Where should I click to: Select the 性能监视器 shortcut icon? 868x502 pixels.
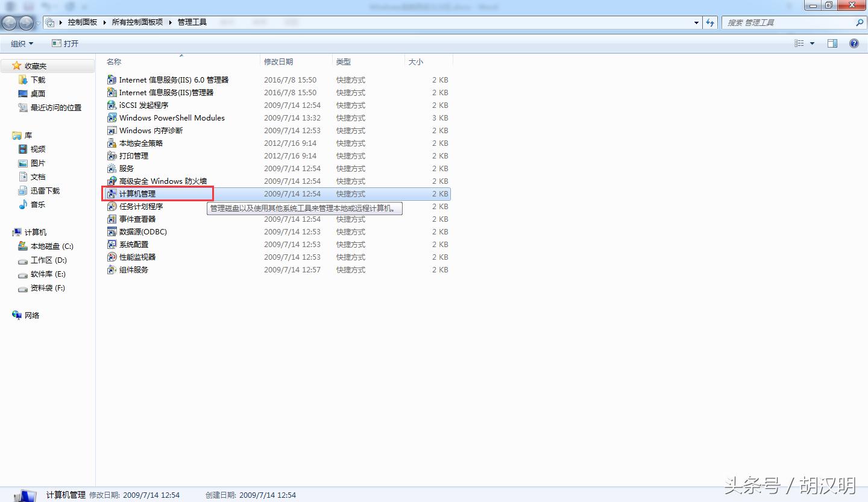(x=112, y=257)
